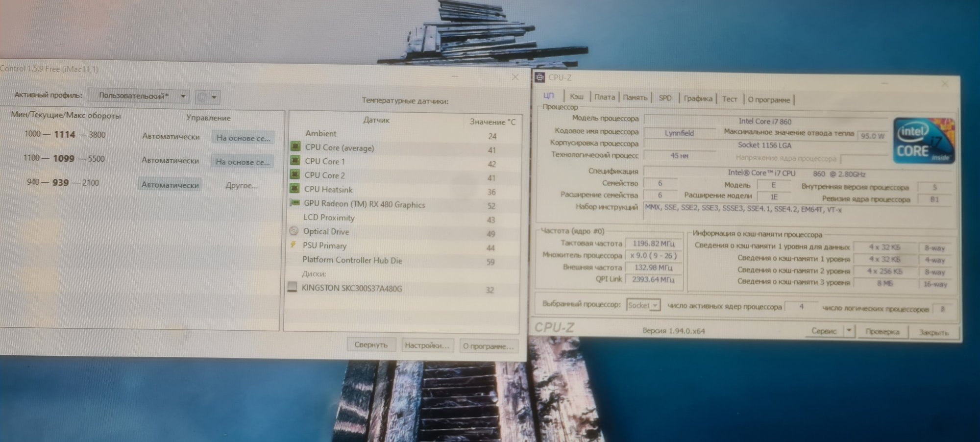This screenshot has height=442, width=980.
Task: Open the gear menu next to the profile selector
Action: pyautogui.click(x=207, y=97)
